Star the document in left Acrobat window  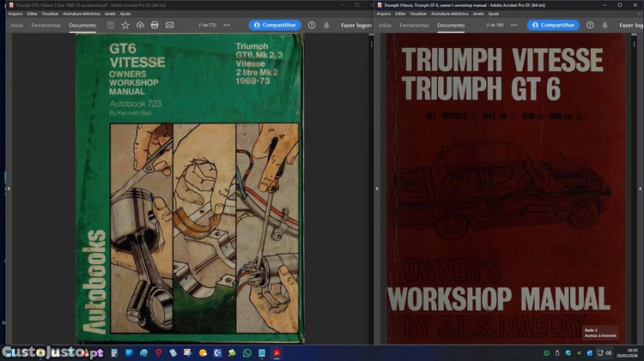click(125, 25)
